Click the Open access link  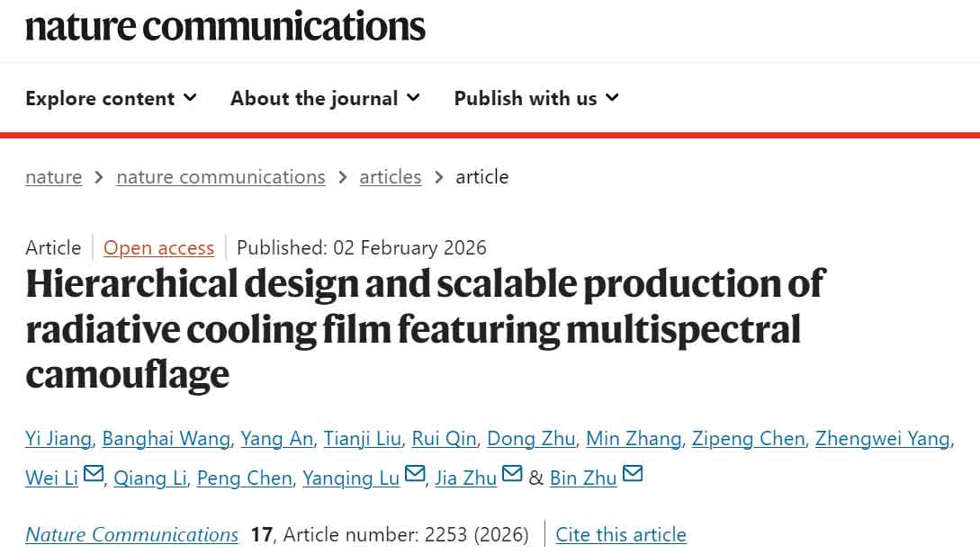tap(158, 248)
